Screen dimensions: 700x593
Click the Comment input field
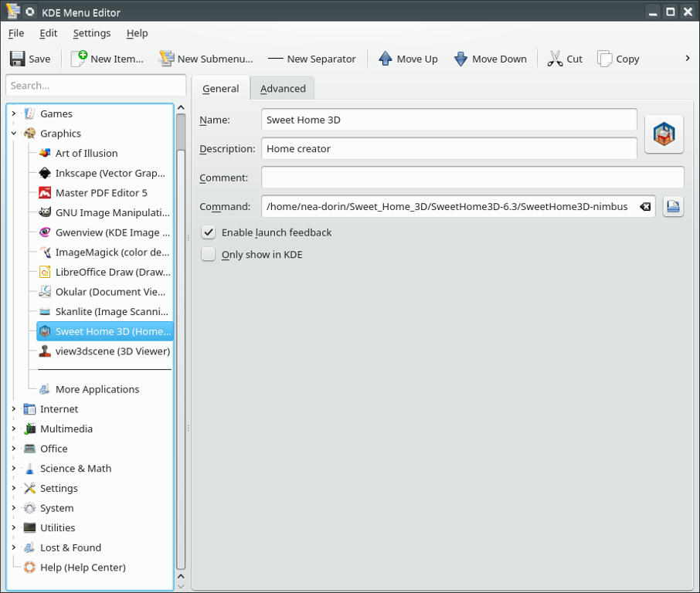[472, 178]
